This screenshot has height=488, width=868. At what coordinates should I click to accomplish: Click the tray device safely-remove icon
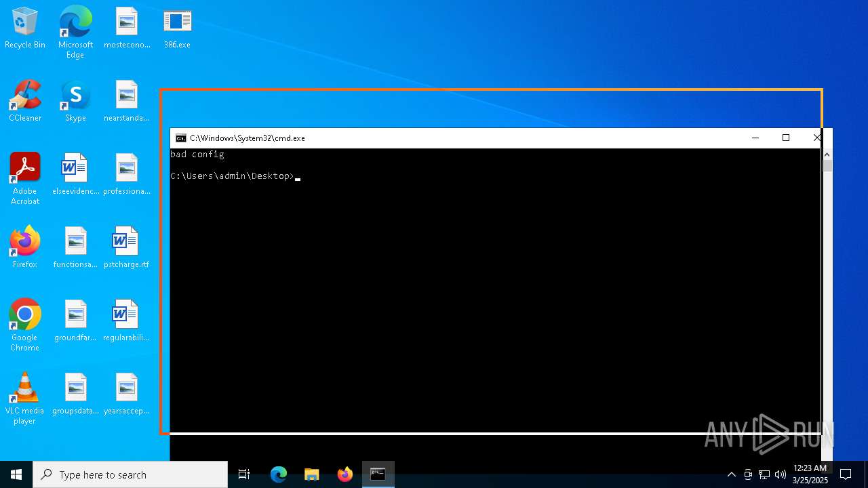[x=748, y=474]
